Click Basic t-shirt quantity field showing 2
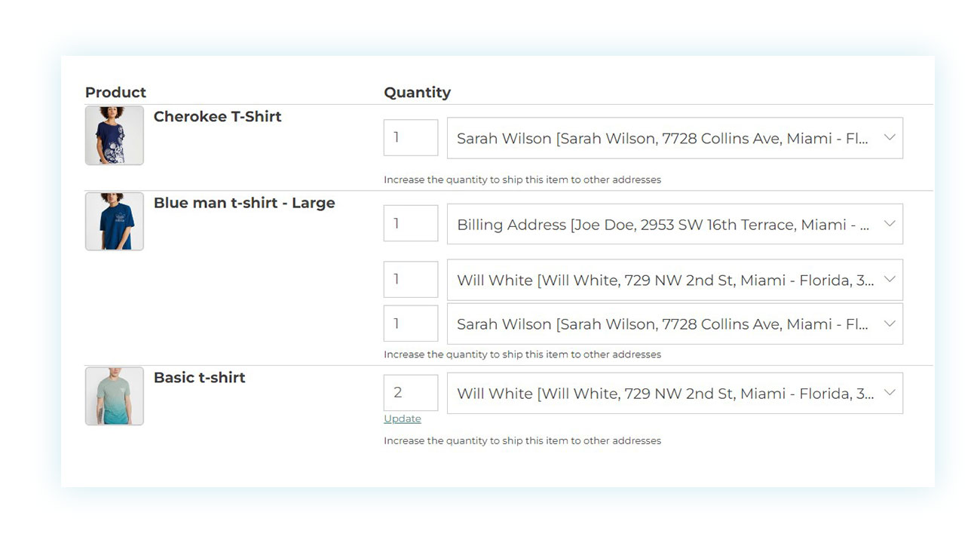 (x=411, y=392)
